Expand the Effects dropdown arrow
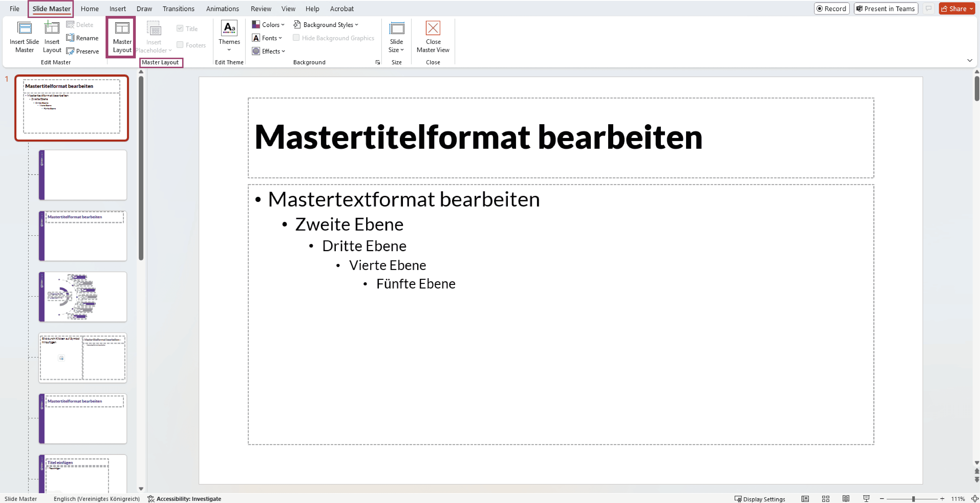Screen dimensions: 980x503 [283, 51]
